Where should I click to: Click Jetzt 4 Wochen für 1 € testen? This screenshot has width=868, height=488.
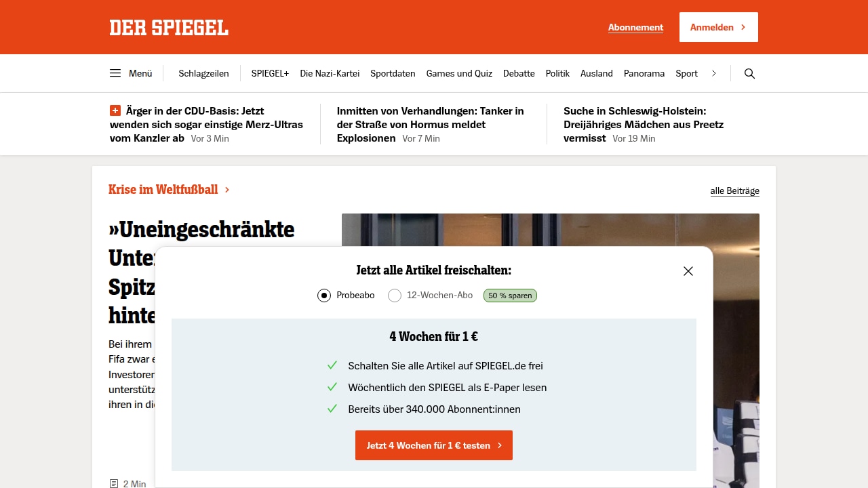tap(434, 445)
